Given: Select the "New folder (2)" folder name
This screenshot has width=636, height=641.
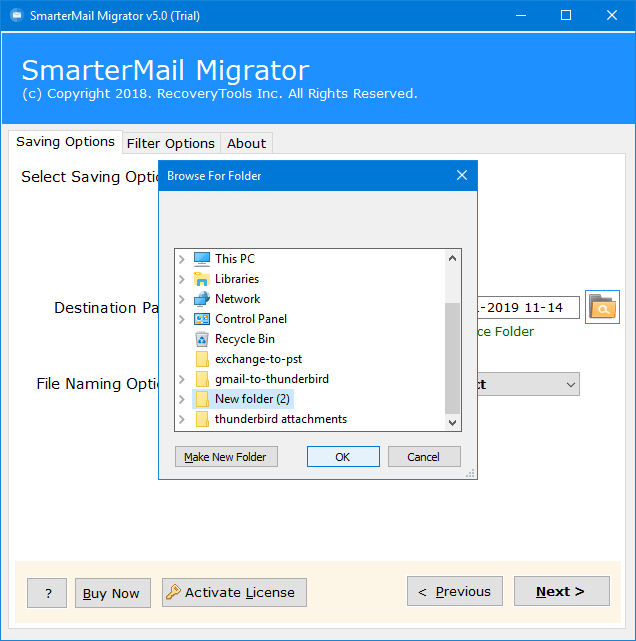Looking at the screenshot, I should [252, 399].
